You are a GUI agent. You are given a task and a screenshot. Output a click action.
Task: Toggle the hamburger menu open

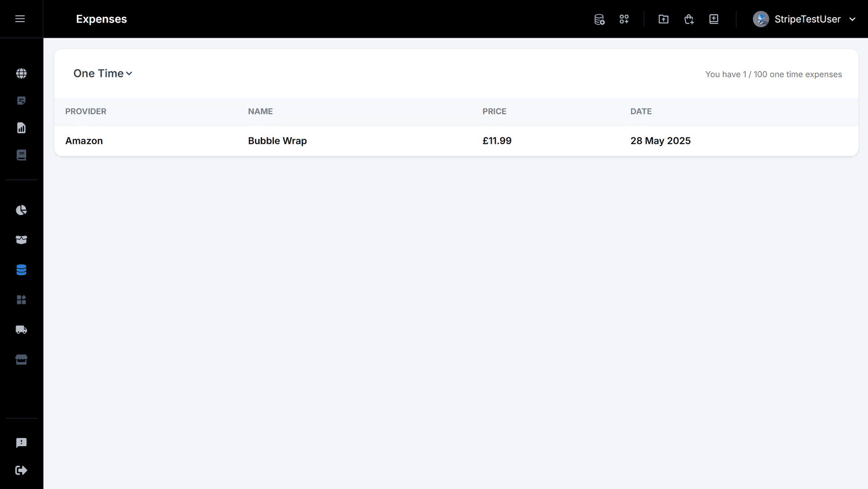[x=20, y=19]
